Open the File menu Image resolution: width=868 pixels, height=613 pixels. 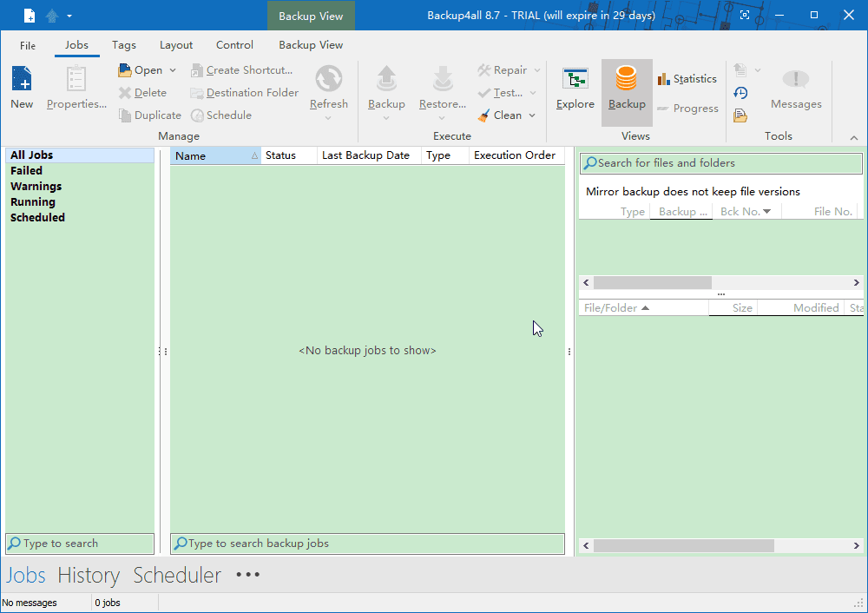(28, 45)
